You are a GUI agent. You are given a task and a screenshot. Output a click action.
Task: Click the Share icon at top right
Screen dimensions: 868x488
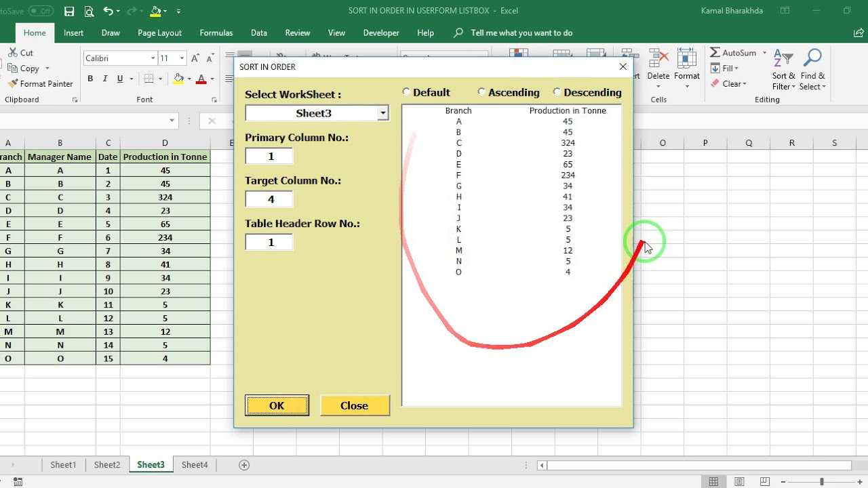(x=859, y=33)
